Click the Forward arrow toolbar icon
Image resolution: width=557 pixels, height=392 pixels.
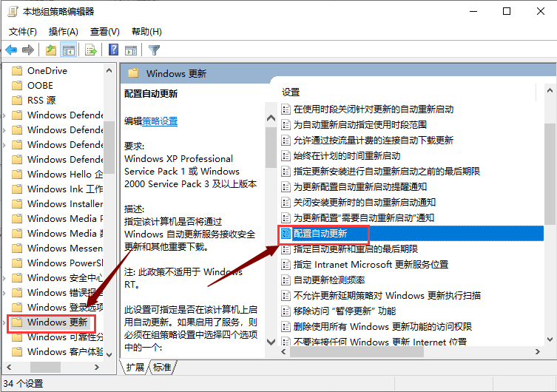coord(27,50)
